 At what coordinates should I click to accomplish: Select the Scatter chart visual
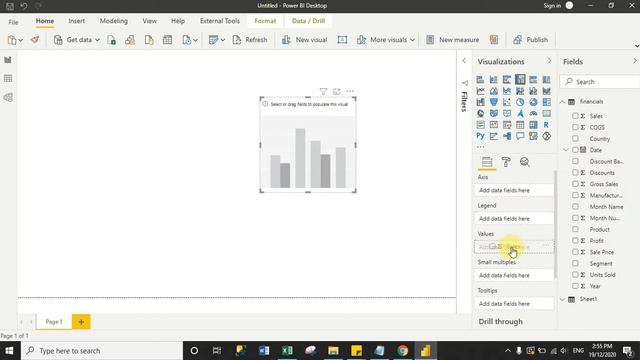507,102
